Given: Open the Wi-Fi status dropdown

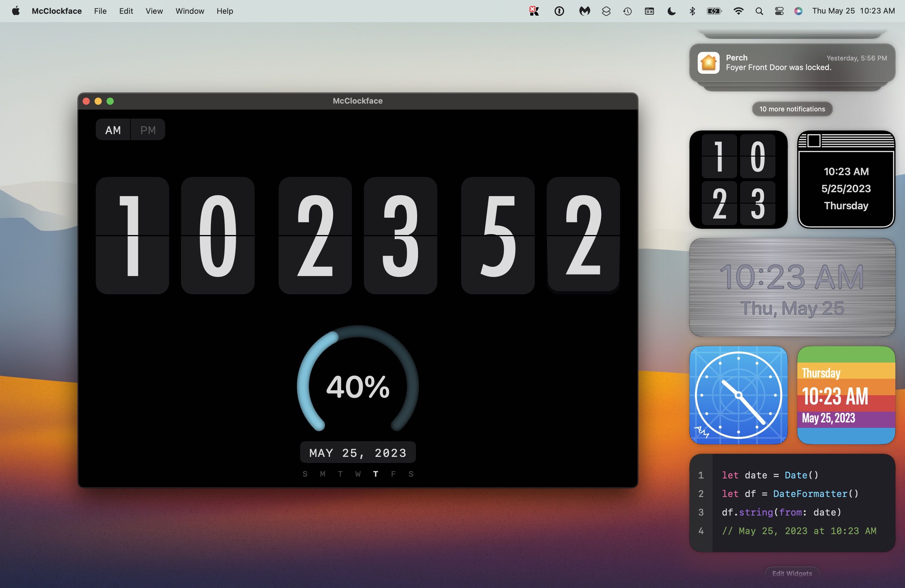Looking at the screenshot, I should pos(738,11).
